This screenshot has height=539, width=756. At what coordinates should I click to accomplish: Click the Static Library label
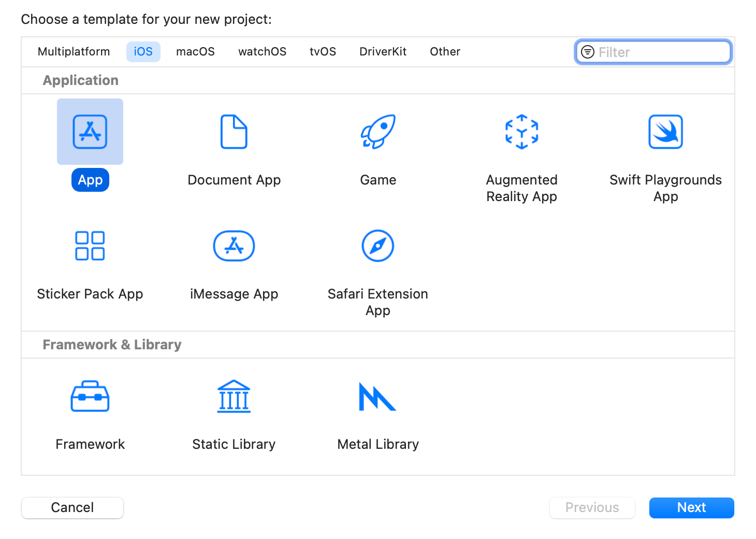coord(234,444)
